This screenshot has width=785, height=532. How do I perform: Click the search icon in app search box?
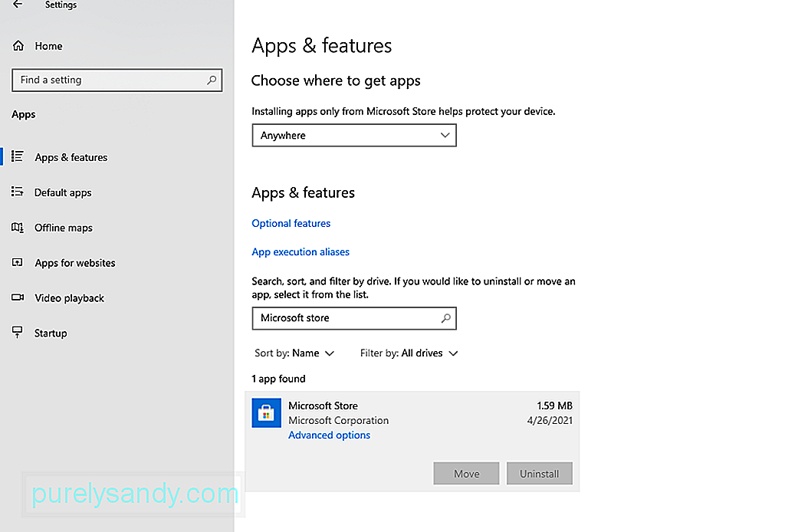coord(445,318)
